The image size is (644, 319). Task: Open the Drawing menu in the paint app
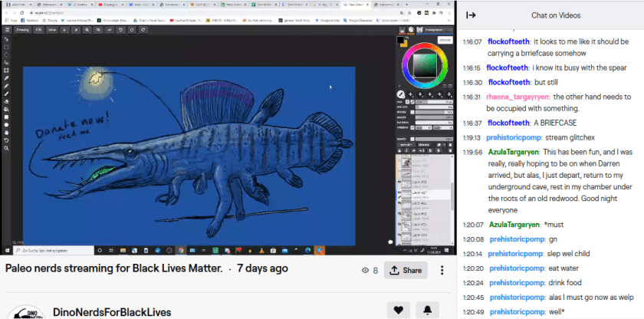(x=22, y=29)
